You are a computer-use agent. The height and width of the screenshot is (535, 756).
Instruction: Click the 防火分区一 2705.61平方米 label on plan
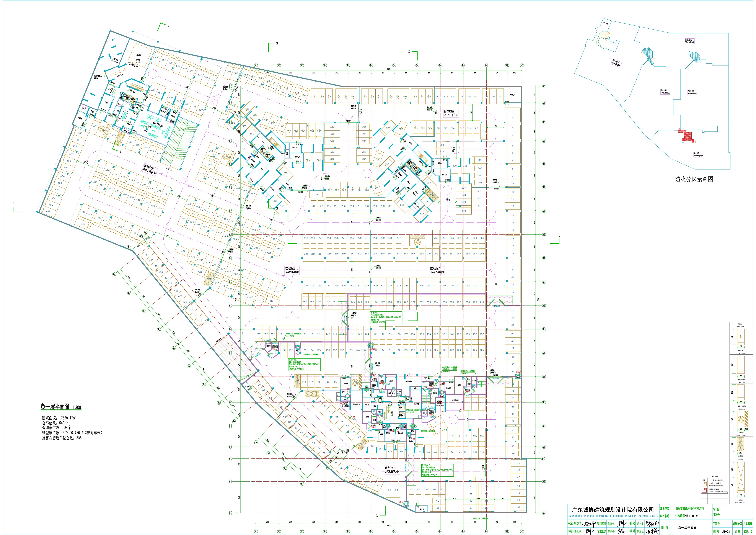click(x=392, y=470)
